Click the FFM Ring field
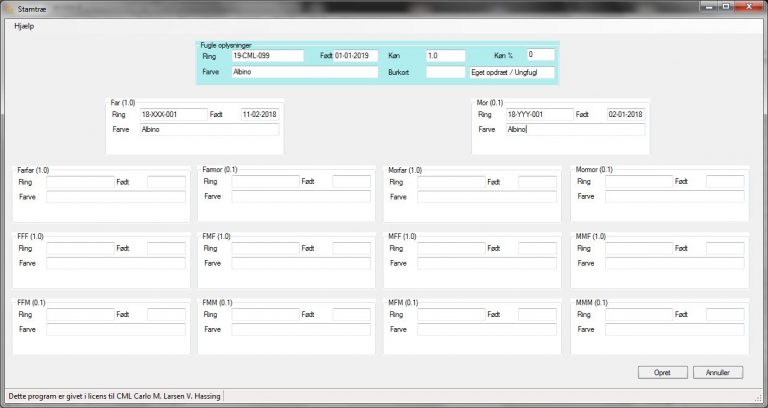The image size is (768, 408). (80, 314)
